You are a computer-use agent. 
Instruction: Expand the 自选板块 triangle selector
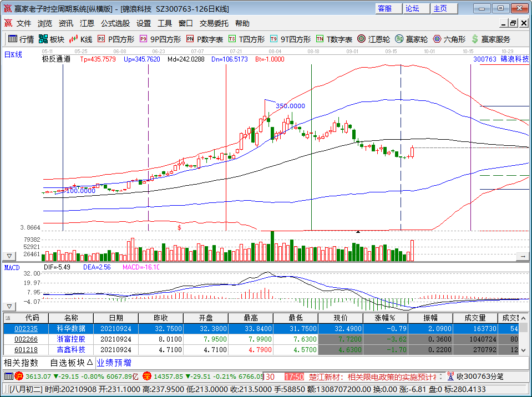pyautogui.click(x=89, y=363)
